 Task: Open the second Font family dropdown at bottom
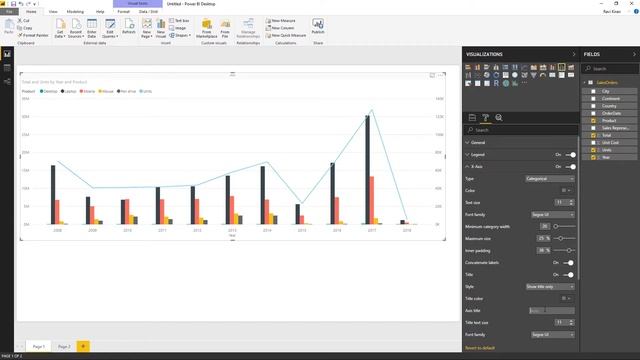pyautogui.click(x=553, y=335)
